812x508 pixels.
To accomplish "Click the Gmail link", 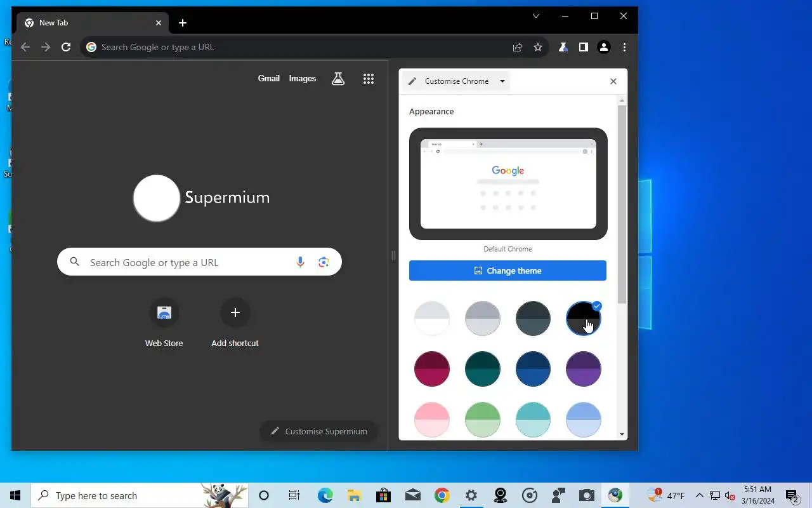I will click(269, 79).
